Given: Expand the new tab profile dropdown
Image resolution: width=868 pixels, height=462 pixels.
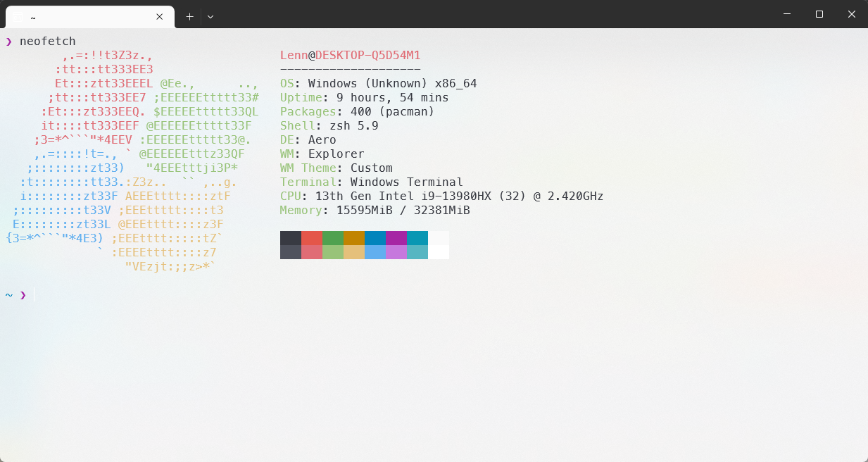Looking at the screenshot, I should tap(210, 16).
